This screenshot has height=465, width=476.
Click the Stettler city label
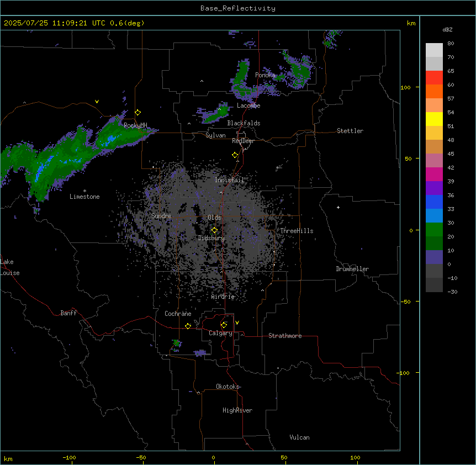coord(350,131)
